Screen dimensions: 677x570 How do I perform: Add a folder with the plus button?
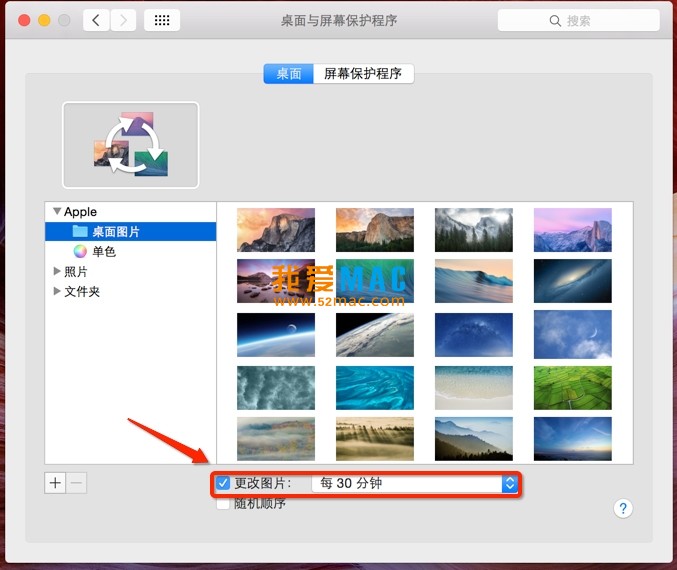tap(55, 483)
